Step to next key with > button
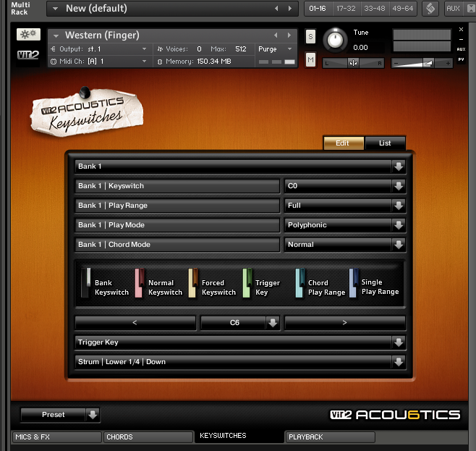The width and height of the screenshot is (476, 451). point(345,323)
